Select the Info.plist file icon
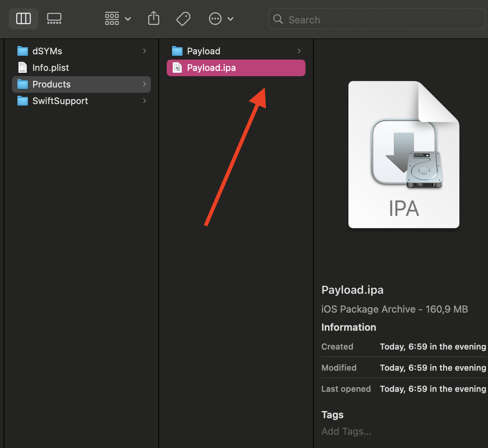 [23, 68]
